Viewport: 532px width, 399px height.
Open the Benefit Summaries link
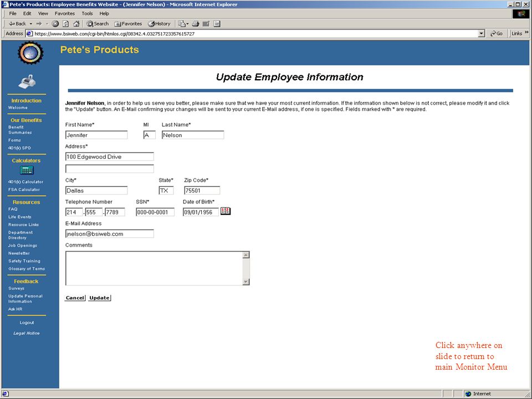point(20,130)
